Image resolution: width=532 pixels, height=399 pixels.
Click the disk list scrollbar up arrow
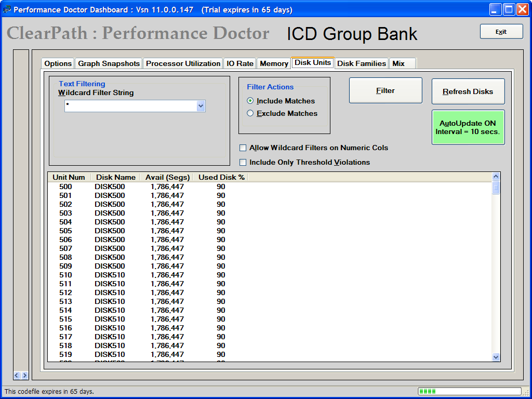pos(496,177)
